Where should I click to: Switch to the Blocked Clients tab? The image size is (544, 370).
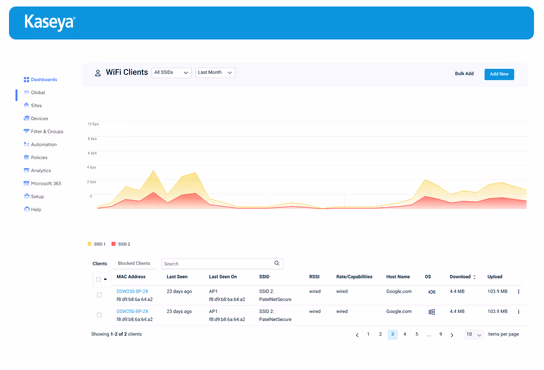[x=134, y=263]
